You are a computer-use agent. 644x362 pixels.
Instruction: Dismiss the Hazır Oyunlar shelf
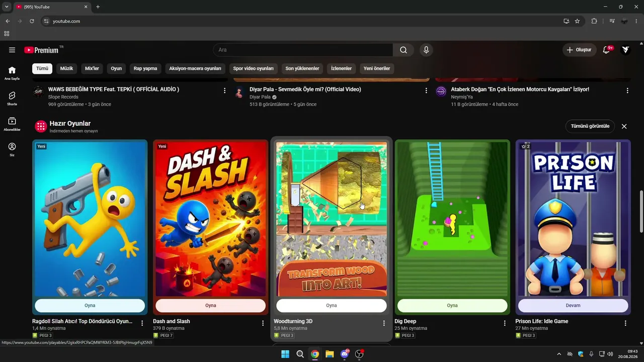(x=624, y=126)
